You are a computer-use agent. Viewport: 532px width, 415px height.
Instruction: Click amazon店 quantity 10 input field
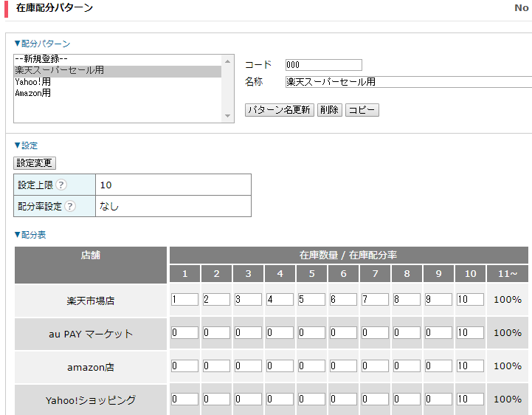pyautogui.click(x=470, y=366)
